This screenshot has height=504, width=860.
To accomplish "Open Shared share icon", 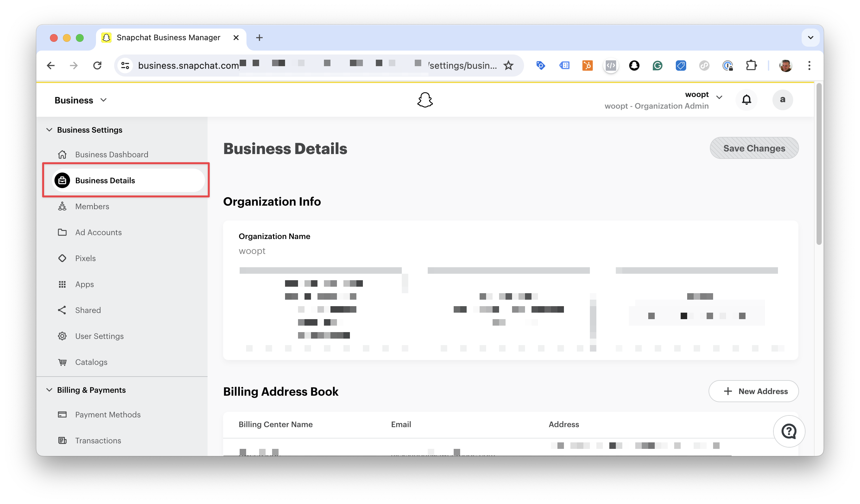I will (x=62, y=310).
